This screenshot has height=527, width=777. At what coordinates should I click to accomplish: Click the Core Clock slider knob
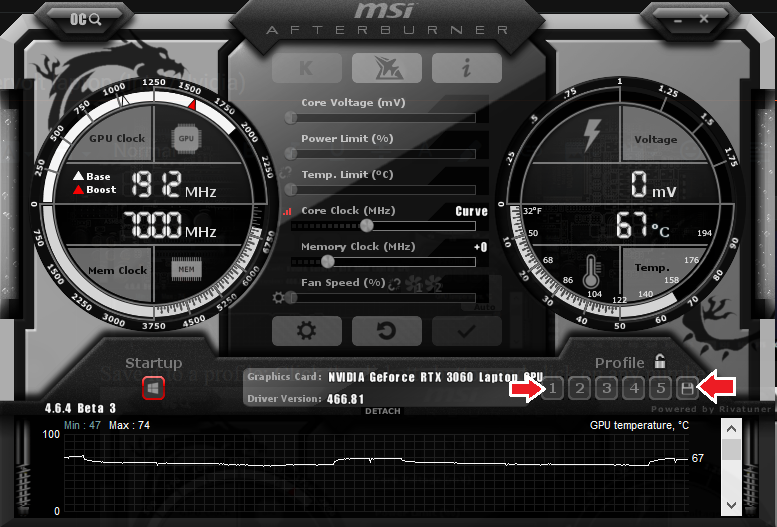point(367,226)
